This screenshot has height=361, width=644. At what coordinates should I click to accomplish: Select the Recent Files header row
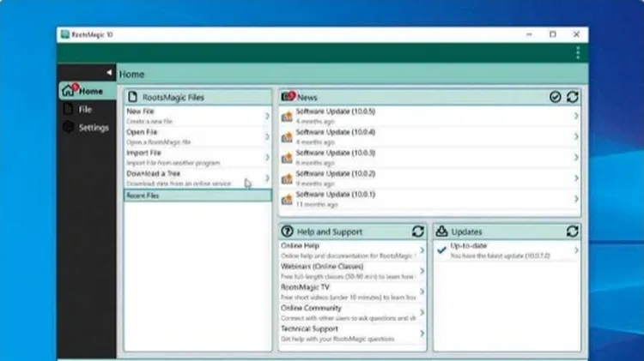[197, 196]
